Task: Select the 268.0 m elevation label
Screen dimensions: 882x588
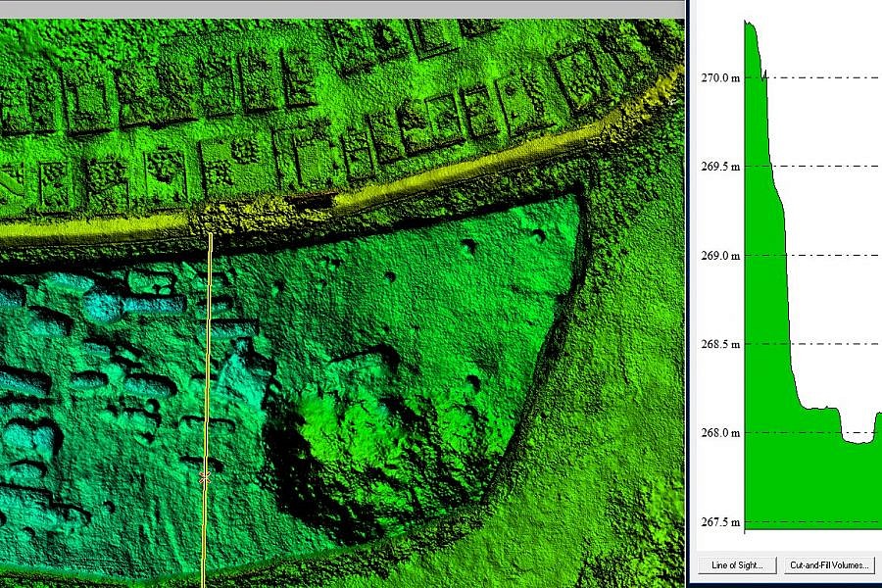Action: coord(720,433)
